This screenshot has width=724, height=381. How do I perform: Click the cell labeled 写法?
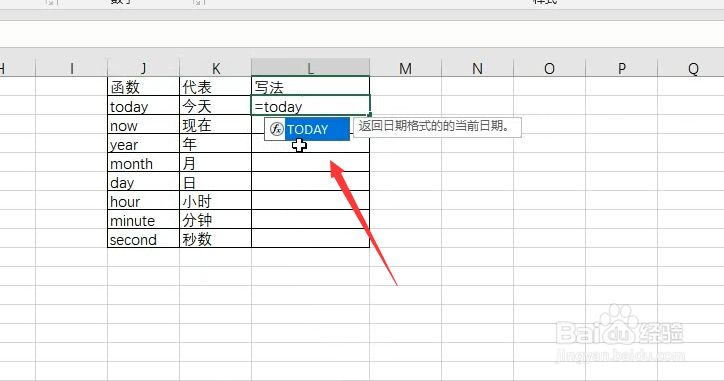coord(310,86)
